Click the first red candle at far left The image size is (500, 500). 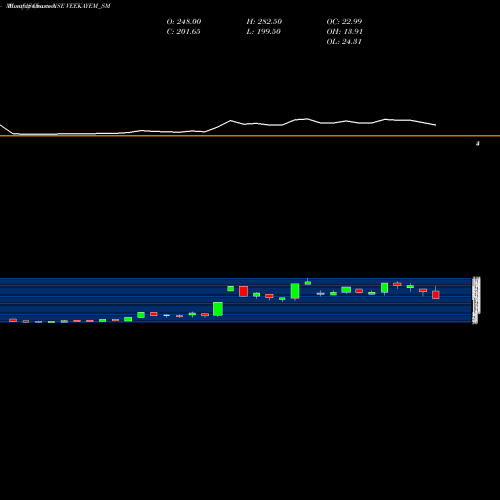pos(13,320)
